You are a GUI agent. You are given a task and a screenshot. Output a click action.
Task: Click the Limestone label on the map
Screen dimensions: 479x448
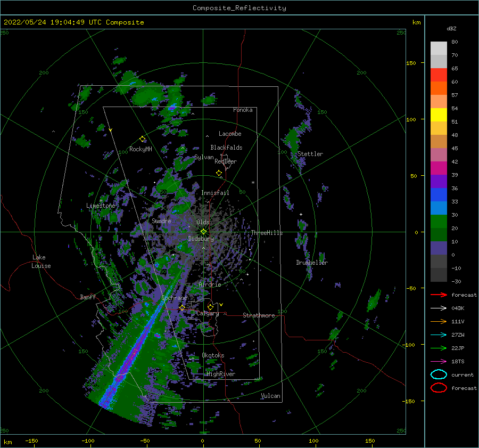coord(101,206)
